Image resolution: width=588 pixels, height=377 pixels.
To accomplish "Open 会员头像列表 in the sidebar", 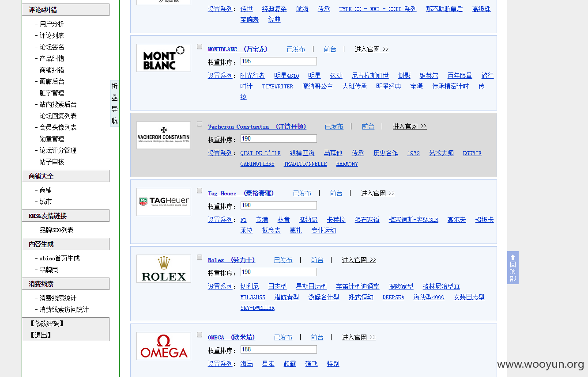I will tap(58, 127).
